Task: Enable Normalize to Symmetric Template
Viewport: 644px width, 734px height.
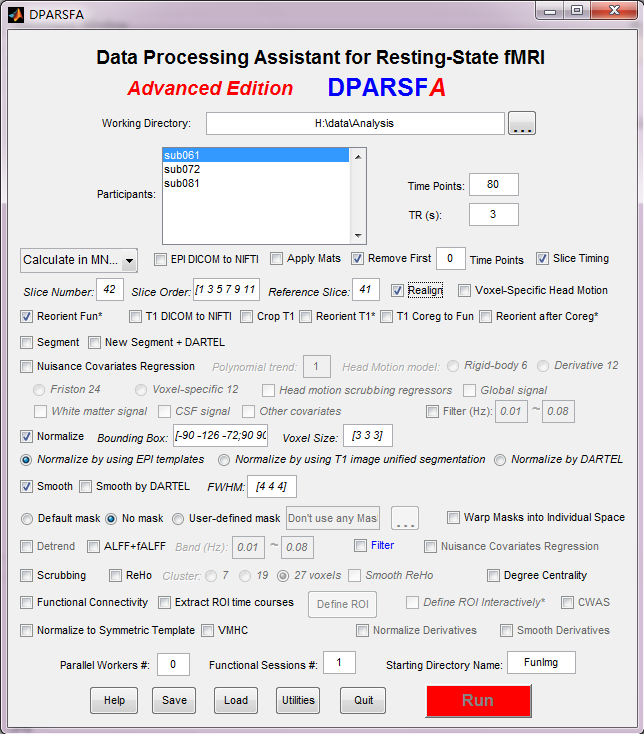Action: pyautogui.click(x=26, y=631)
